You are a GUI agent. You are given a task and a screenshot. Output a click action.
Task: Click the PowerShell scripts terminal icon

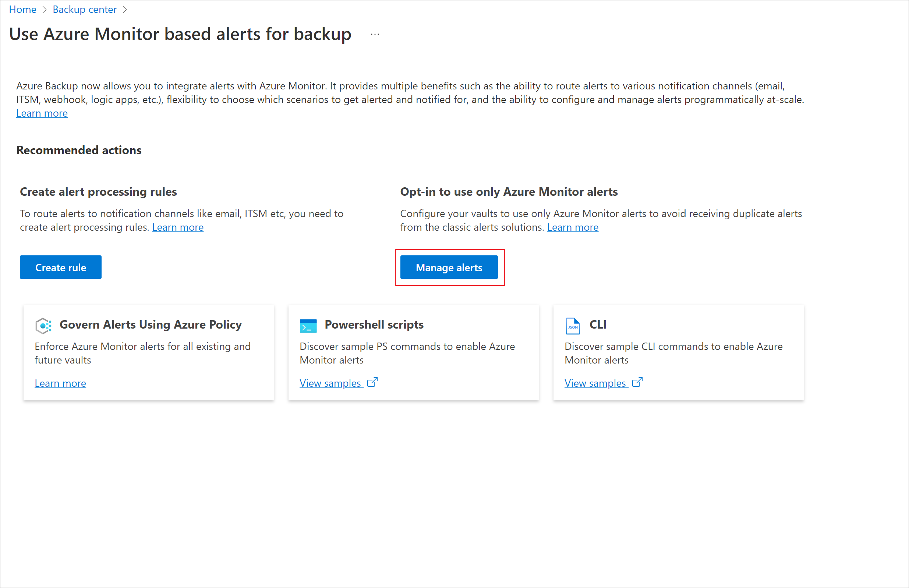coord(307,325)
